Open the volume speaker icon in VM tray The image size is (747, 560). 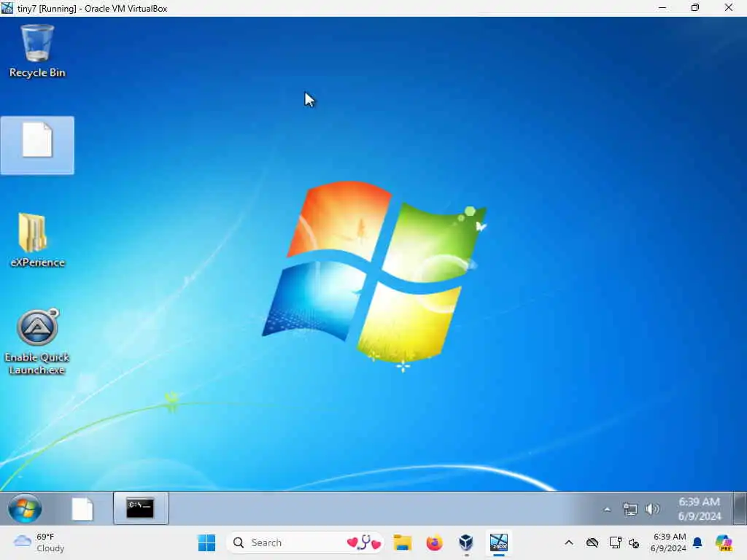[652, 509]
